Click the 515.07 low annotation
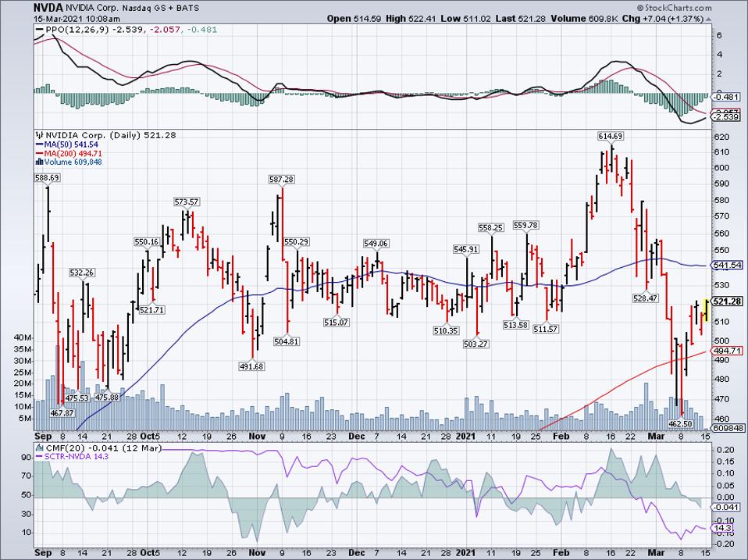 click(336, 323)
